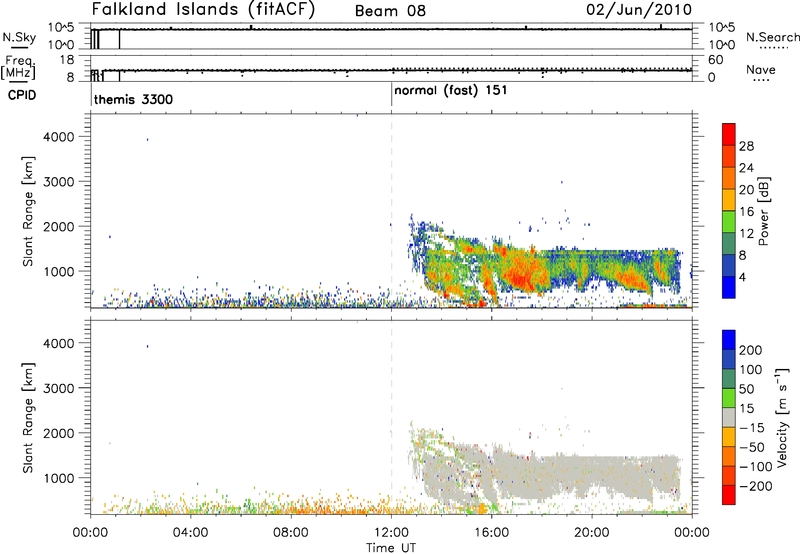Click the '04:00' time tick label

(191, 533)
